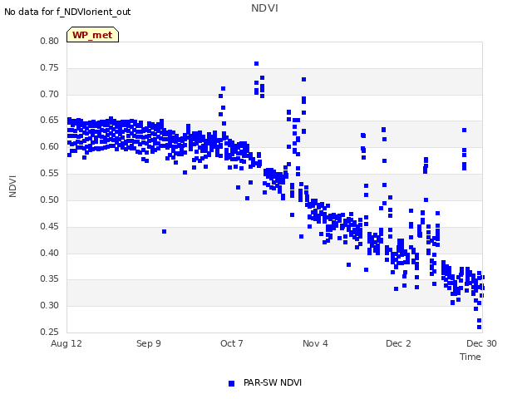The image size is (532, 399).
Task: Click the 'No data for f_NDVIorient_out' message
Action: pos(67,12)
